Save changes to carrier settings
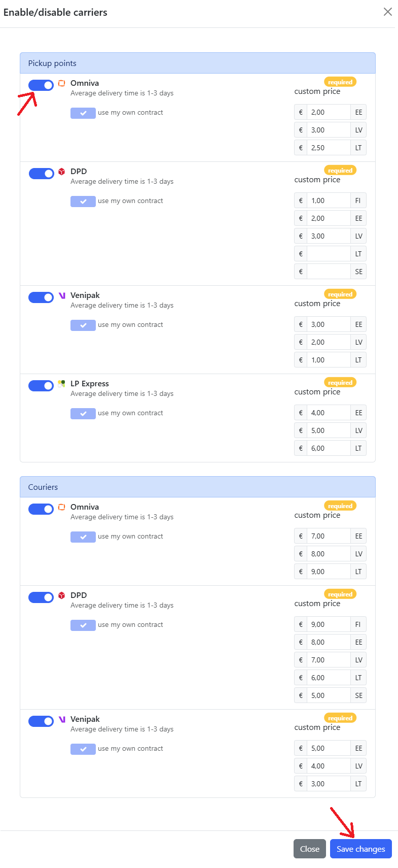398x868 pixels. 361,849
